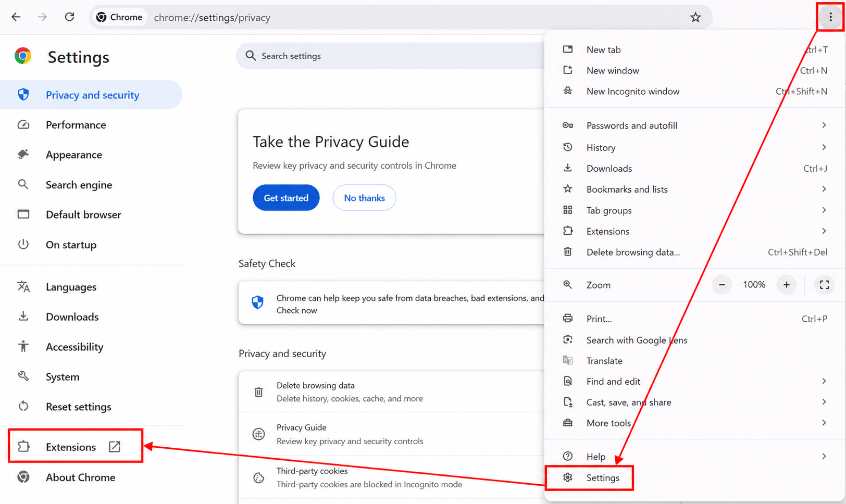The width and height of the screenshot is (846, 504).
Task: Choose Delete browsing data... menu entry
Action: [x=695, y=252]
